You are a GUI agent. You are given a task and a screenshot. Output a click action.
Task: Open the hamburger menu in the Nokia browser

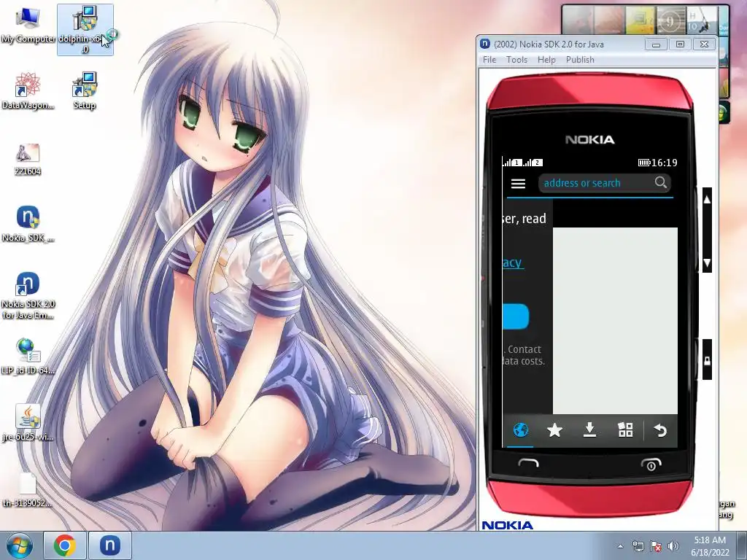(518, 183)
